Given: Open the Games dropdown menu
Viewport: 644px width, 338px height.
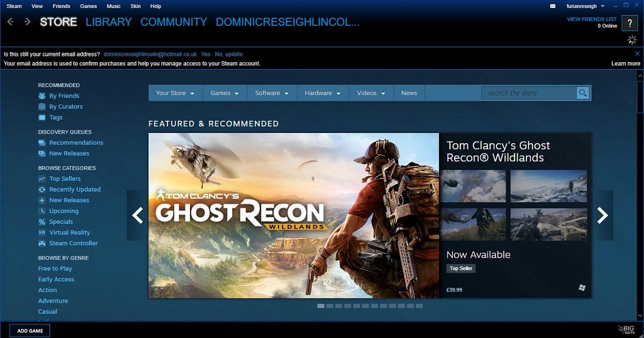Looking at the screenshot, I should tap(224, 93).
